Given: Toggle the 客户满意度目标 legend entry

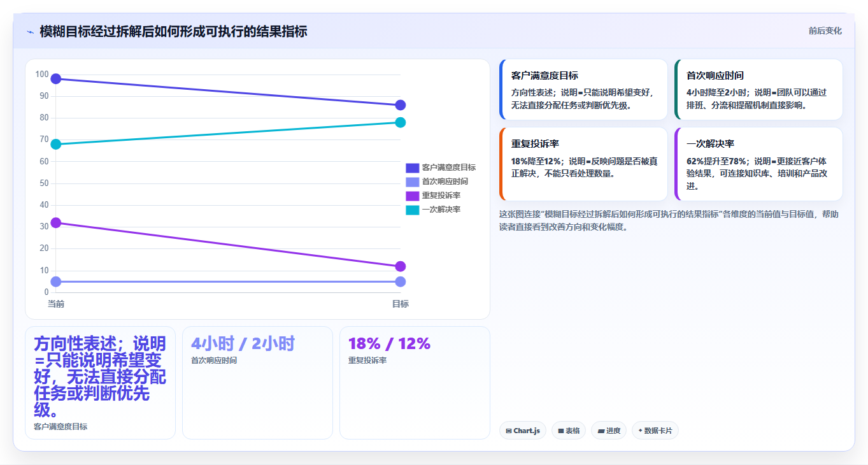Looking at the screenshot, I should pyautogui.click(x=441, y=168).
